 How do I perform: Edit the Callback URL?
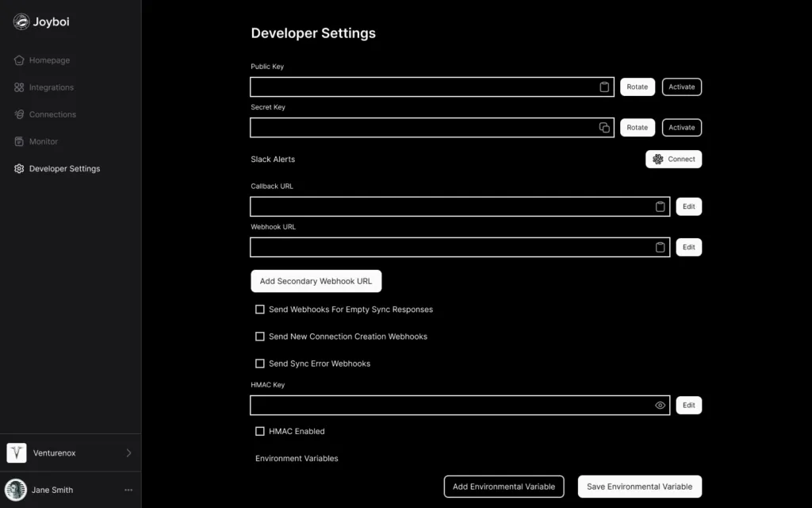689,206
